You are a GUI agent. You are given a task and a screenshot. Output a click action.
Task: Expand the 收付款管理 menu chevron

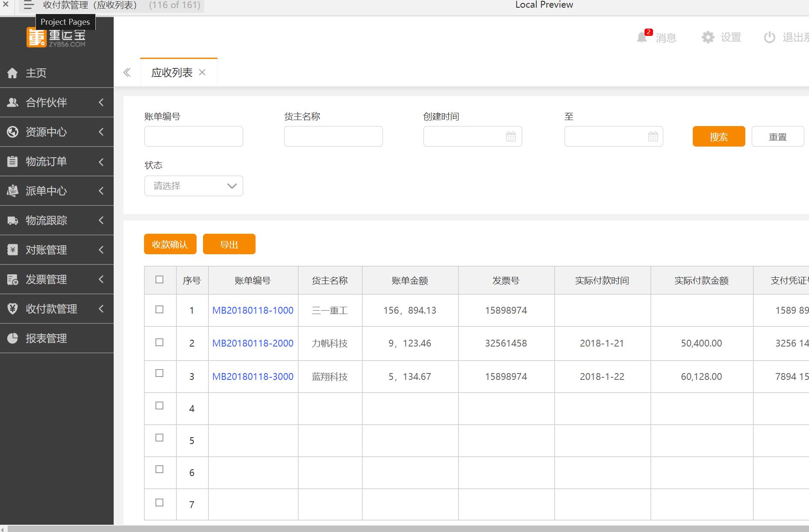pyautogui.click(x=101, y=309)
